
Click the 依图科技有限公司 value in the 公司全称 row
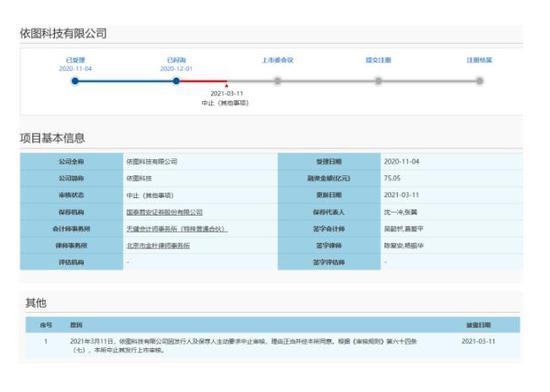(152, 161)
